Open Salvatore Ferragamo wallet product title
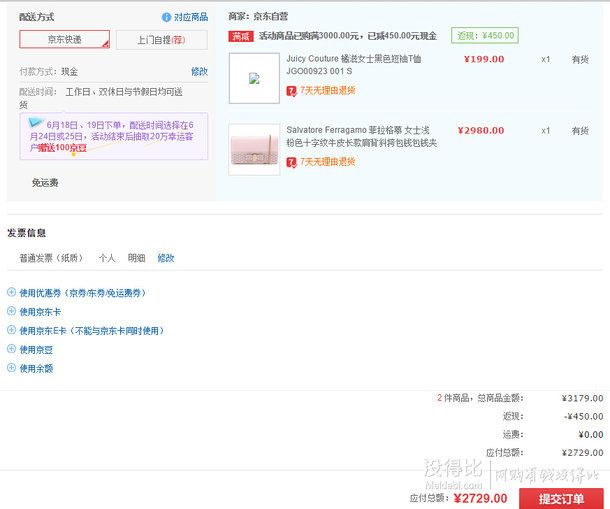This screenshot has width=610, height=509. [361, 136]
